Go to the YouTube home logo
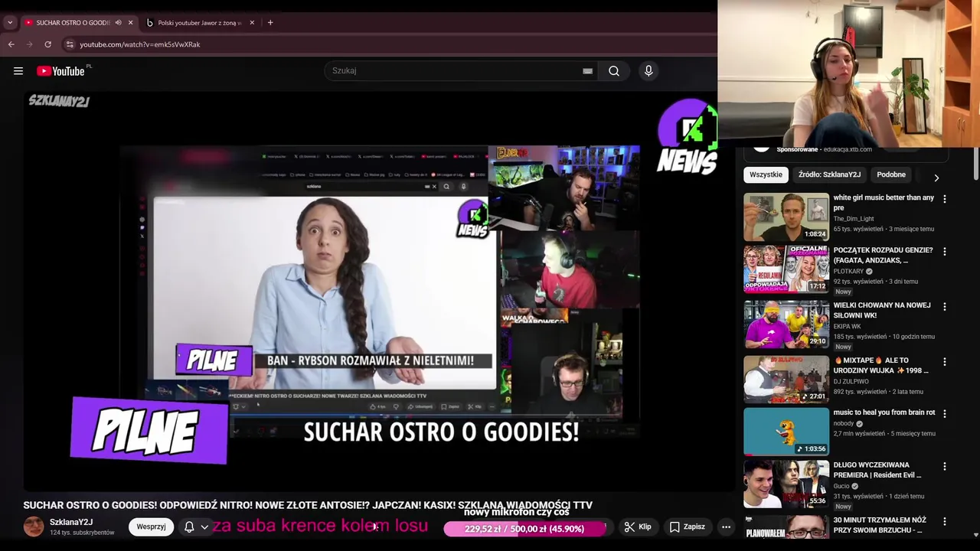Image resolution: width=980 pixels, height=551 pixels. (x=61, y=71)
